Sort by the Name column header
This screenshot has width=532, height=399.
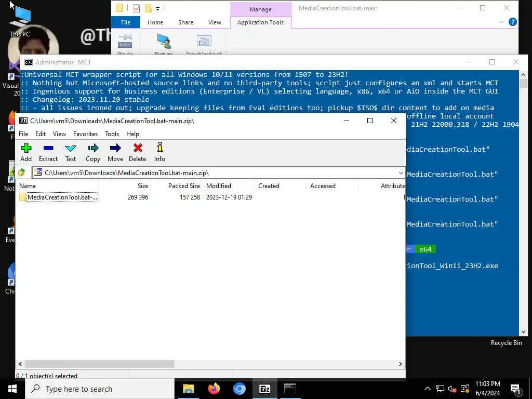(28, 186)
